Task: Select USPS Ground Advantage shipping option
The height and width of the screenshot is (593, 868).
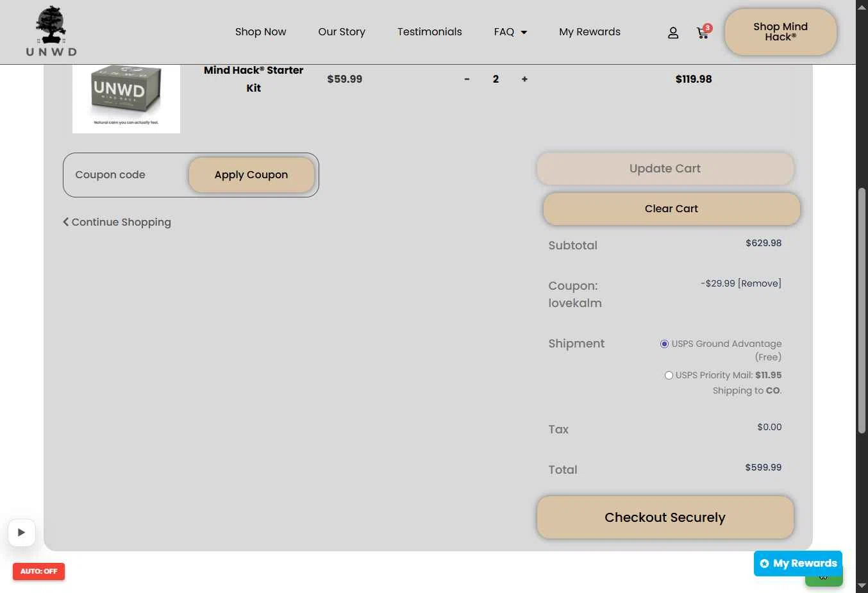Action: tap(665, 344)
